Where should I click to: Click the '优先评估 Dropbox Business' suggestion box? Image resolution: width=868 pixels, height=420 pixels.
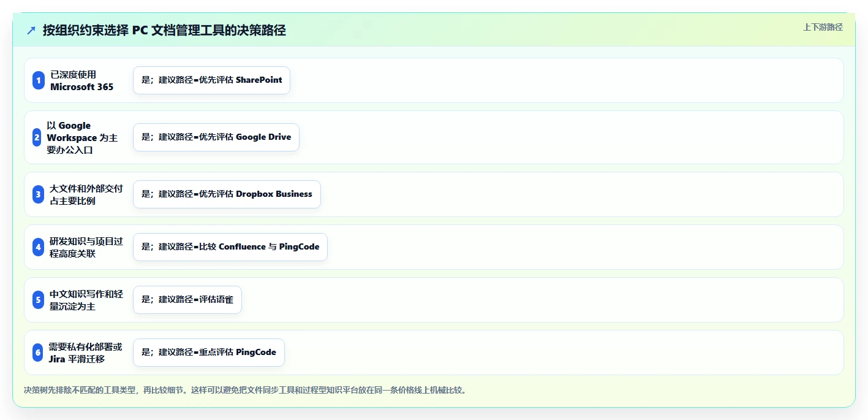pos(227,194)
